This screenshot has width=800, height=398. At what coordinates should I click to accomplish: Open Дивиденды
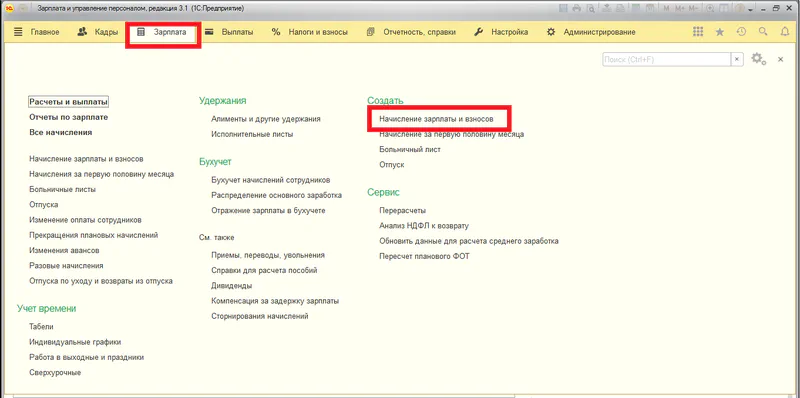pos(232,286)
